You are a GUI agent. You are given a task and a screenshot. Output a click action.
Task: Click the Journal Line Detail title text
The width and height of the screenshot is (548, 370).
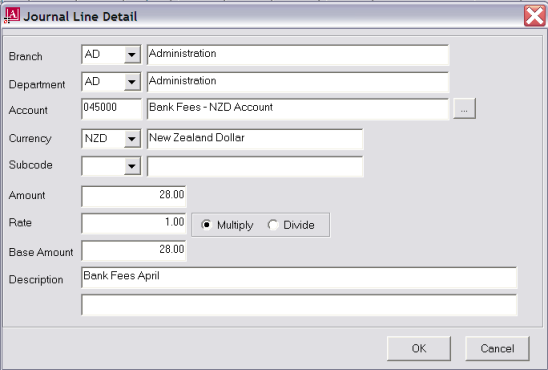pyautogui.click(x=80, y=16)
